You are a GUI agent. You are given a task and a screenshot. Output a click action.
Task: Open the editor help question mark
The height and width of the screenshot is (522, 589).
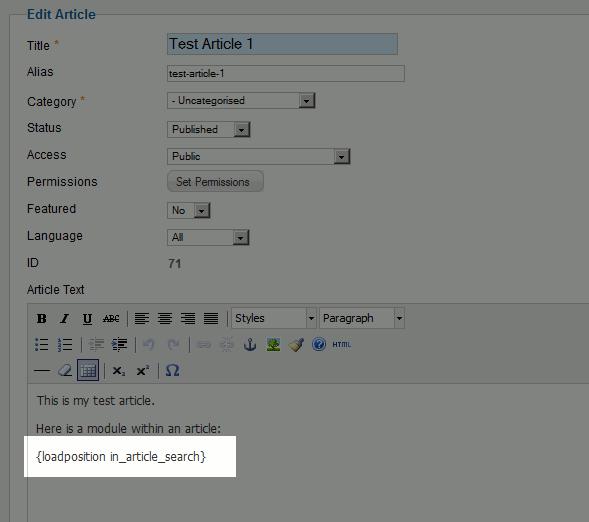(319, 344)
